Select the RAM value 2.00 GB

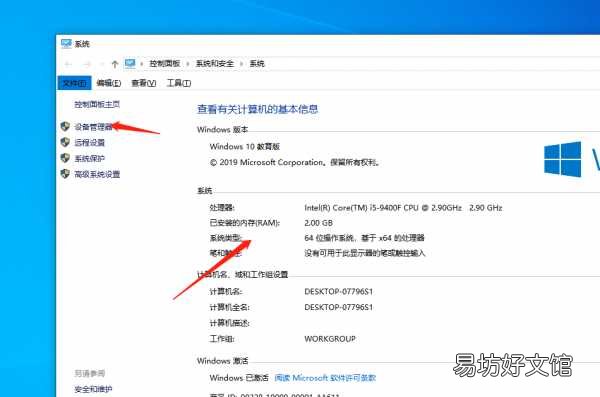click(318, 223)
